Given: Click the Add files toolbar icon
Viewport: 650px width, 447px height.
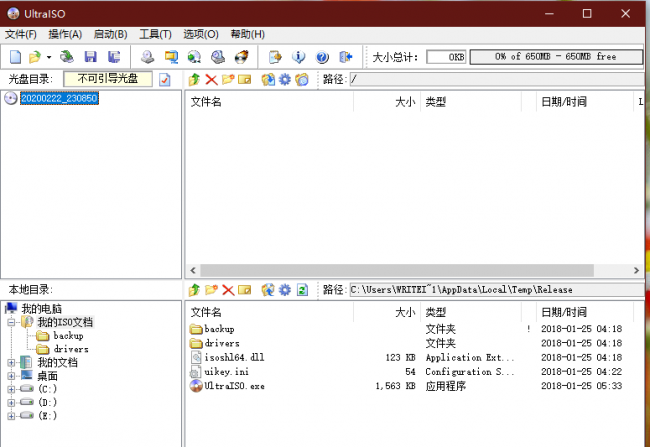Looking at the screenshot, I should click(275, 57).
